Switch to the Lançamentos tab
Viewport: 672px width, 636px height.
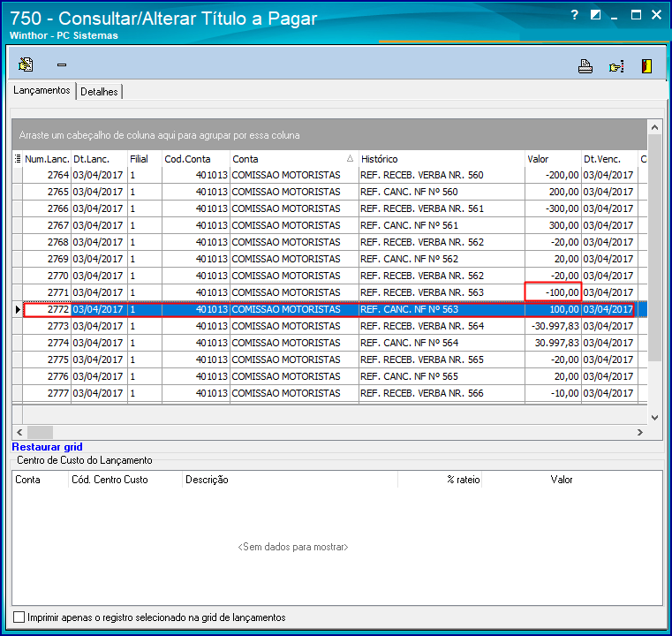(x=42, y=90)
